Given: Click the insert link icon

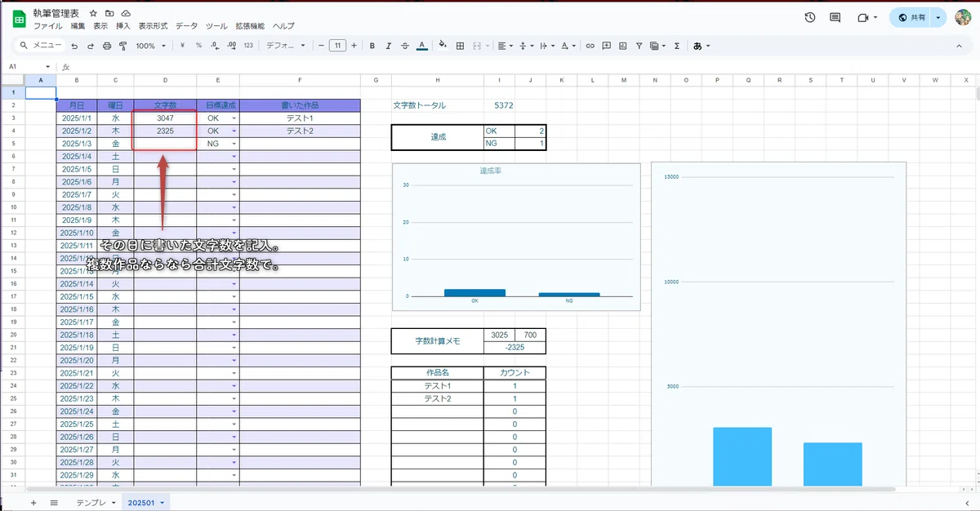Looking at the screenshot, I should click(590, 46).
